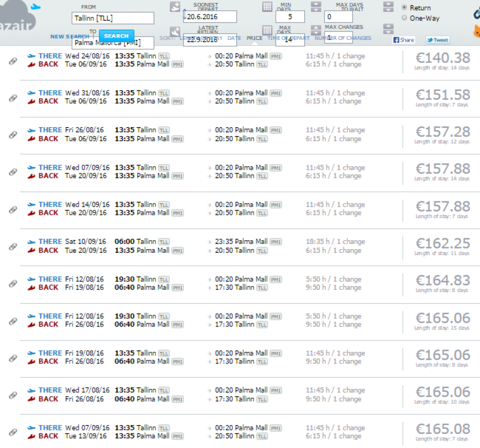
Task: Sort results by Date
Action: tap(234, 38)
